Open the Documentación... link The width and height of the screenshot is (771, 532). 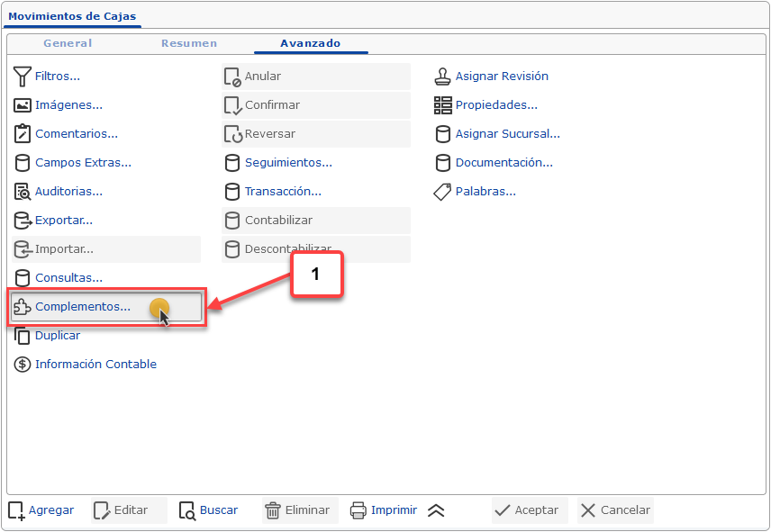504,163
